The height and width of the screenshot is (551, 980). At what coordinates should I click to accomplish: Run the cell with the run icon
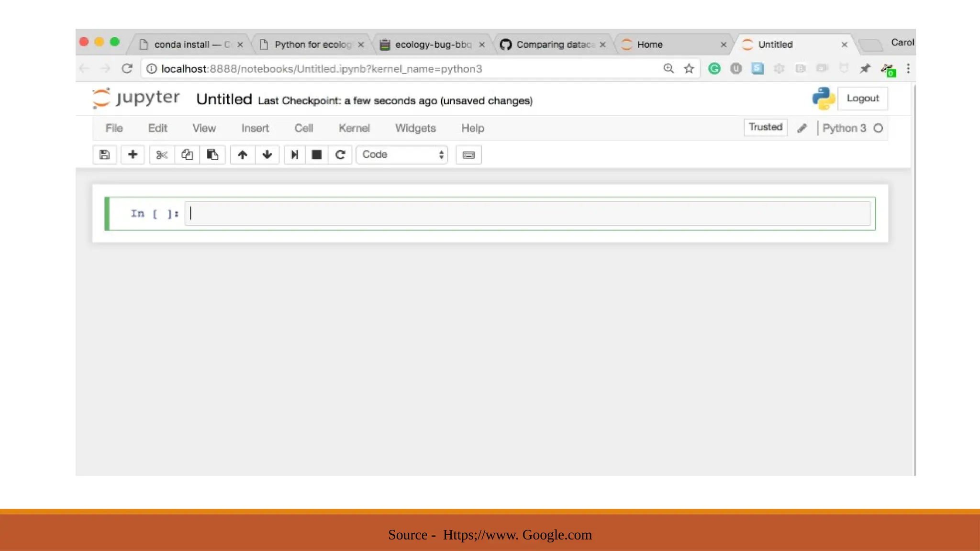tap(294, 154)
